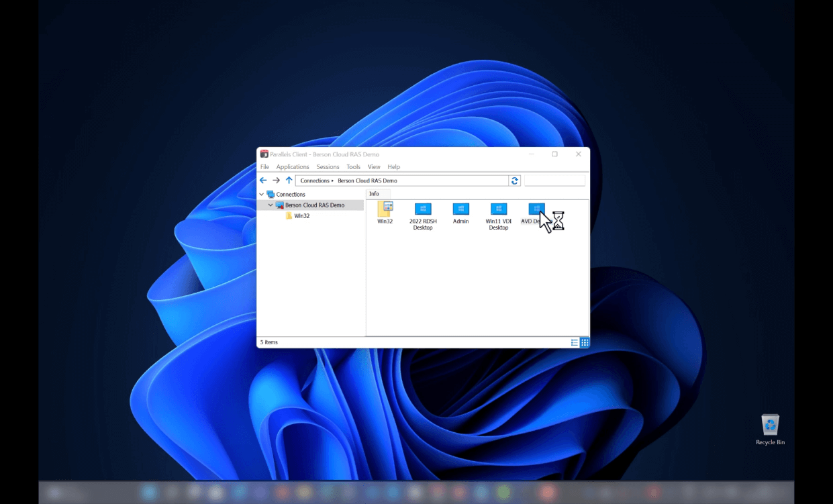Open the Tools menu
This screenshot has width=833, height=504.
(353, 167)
